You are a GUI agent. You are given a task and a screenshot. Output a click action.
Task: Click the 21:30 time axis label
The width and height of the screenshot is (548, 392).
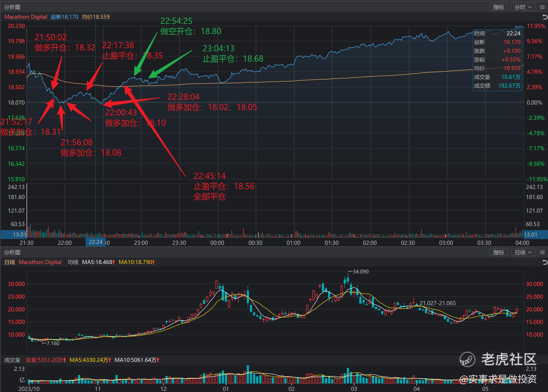click(27, 243)
